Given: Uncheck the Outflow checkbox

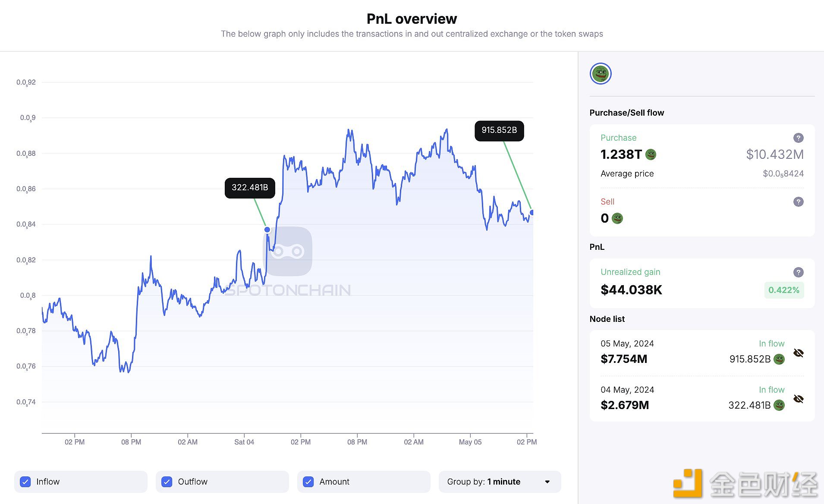Looking at the screenshot, I should point(167,482).
